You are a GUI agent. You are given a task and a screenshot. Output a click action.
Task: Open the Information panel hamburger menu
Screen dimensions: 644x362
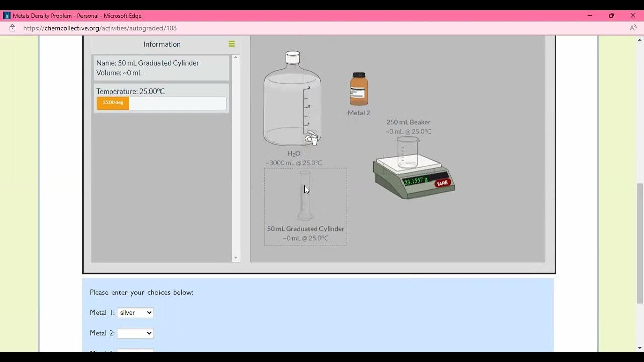[x=231, y=44]
